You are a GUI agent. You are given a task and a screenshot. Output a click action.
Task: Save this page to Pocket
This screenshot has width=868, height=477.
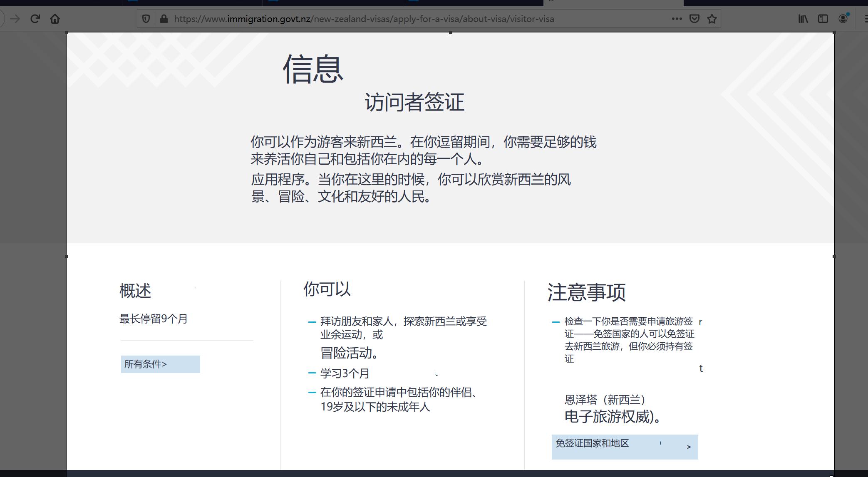tap(694, 18)
